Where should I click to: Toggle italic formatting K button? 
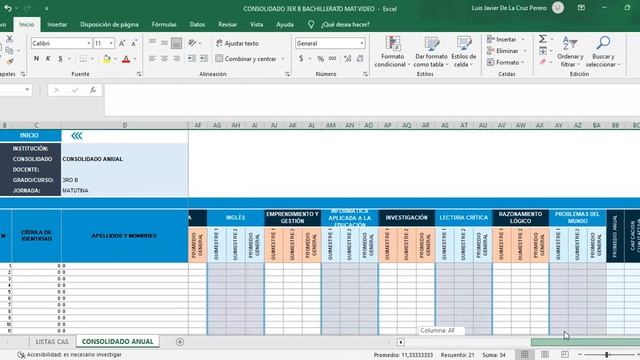(x=48, y=59)
